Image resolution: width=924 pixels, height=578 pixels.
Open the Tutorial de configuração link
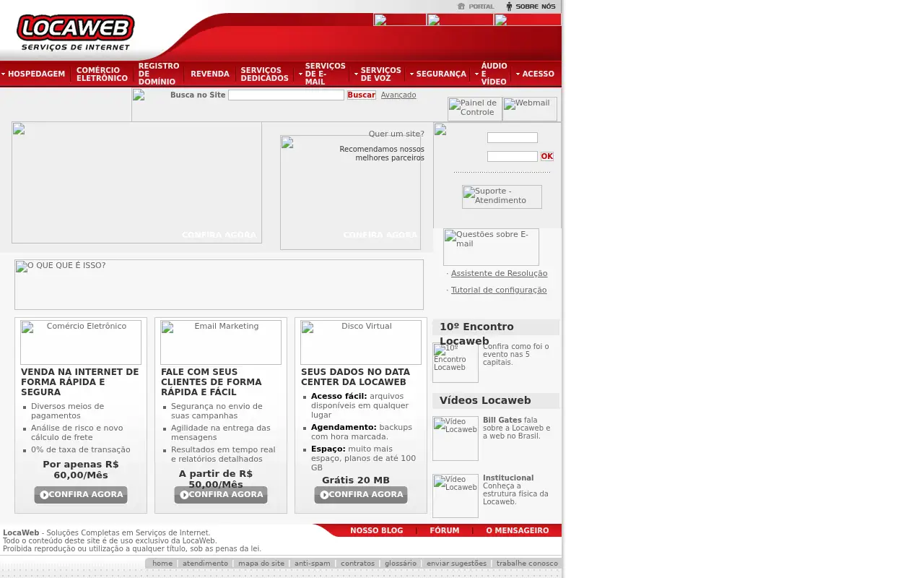[x=499, y=290]
